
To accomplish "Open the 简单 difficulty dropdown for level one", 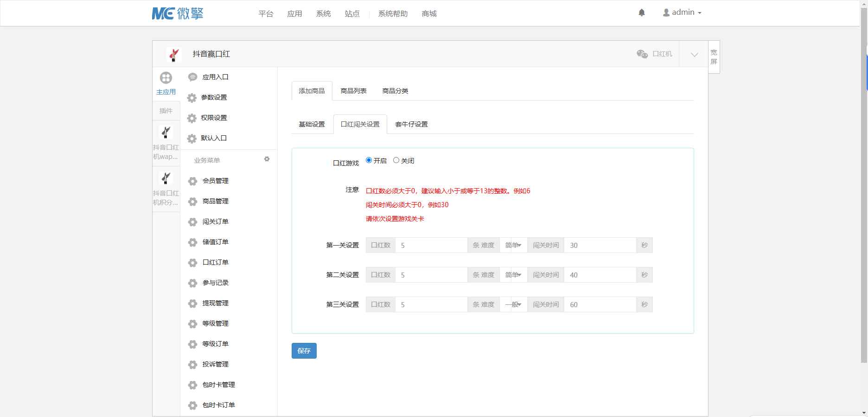I will pos(513,245).
